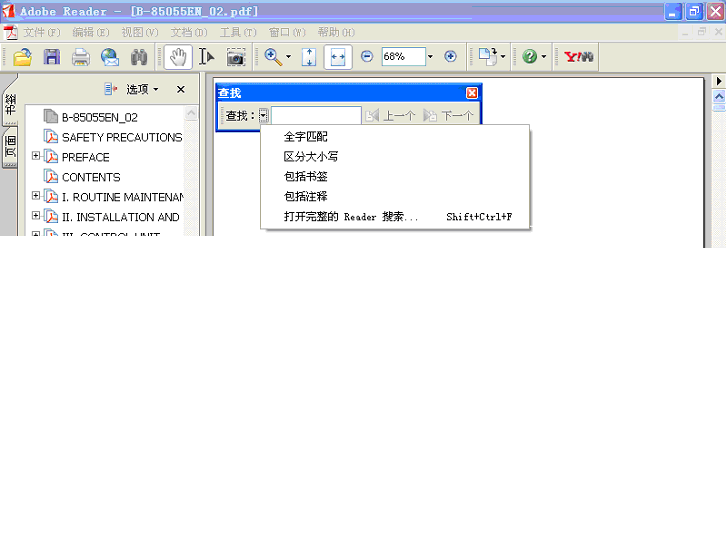Select the text Select tool
726x544 pixels.
pos(206,57)
